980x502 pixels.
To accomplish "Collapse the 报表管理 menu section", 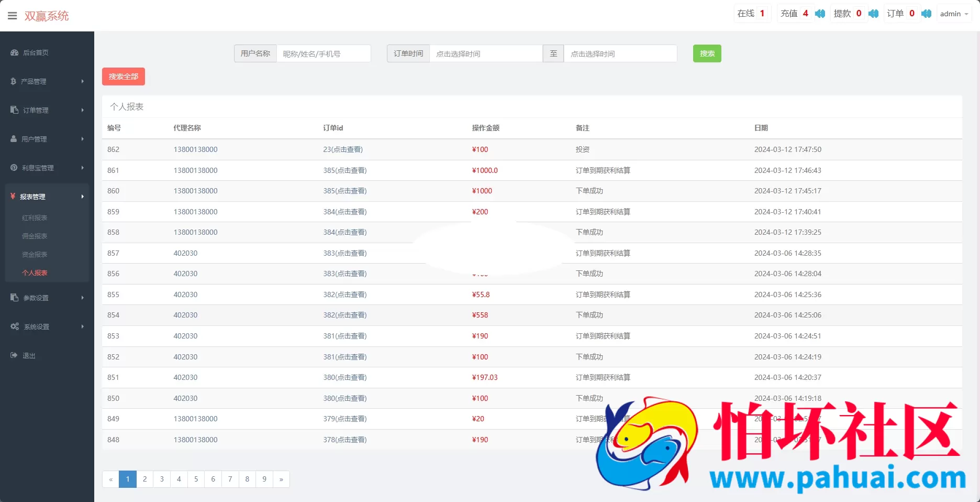I will coord(82,197).
